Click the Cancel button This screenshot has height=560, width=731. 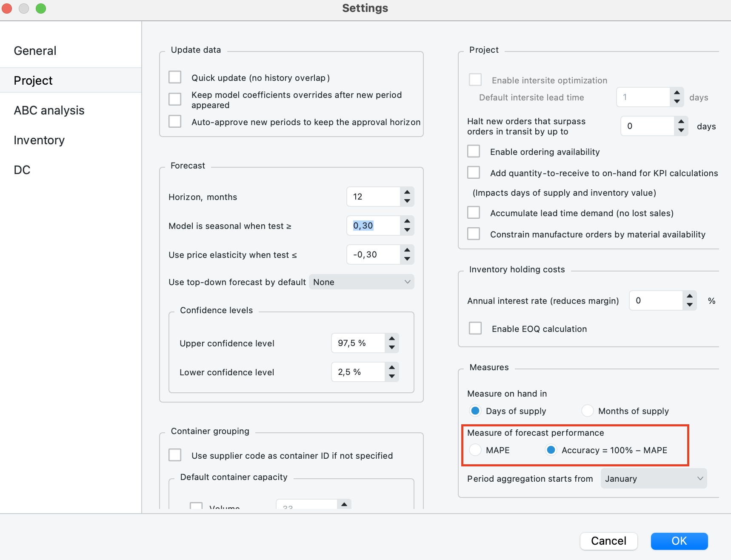tap(608, 541)
